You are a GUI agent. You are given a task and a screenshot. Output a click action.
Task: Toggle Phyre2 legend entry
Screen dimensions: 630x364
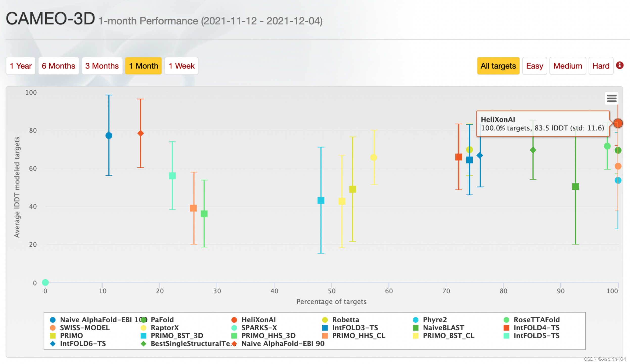pyautogui.click(x=435, y=320)
